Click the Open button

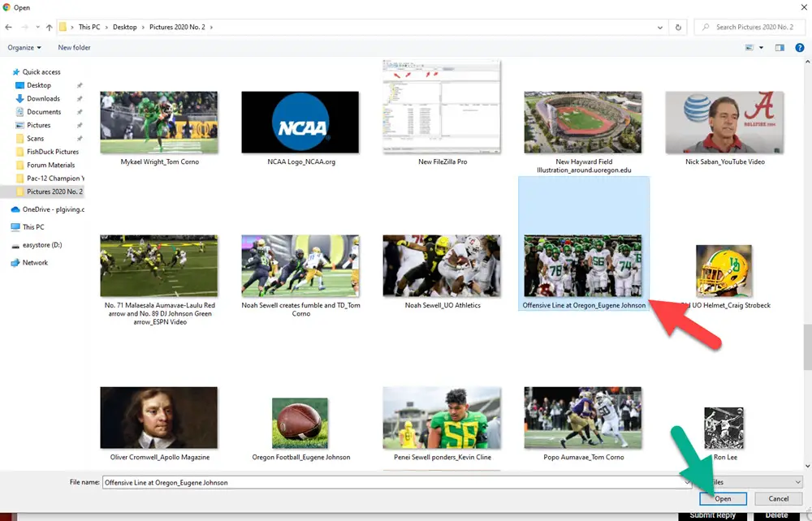[x=723, y=498]
